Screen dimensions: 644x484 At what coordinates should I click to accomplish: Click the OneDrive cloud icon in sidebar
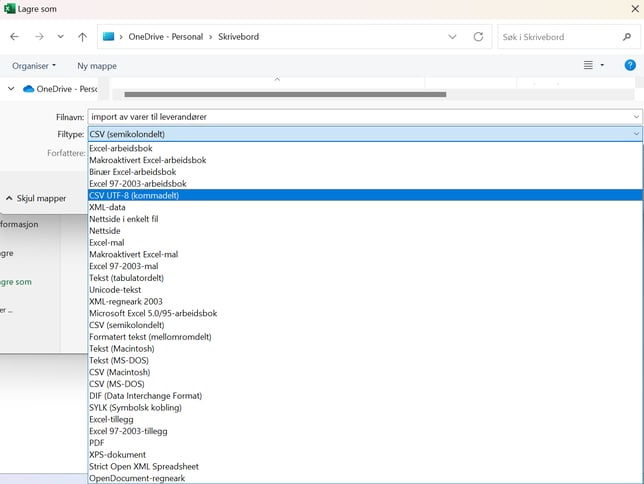click(x=28, y=89)
